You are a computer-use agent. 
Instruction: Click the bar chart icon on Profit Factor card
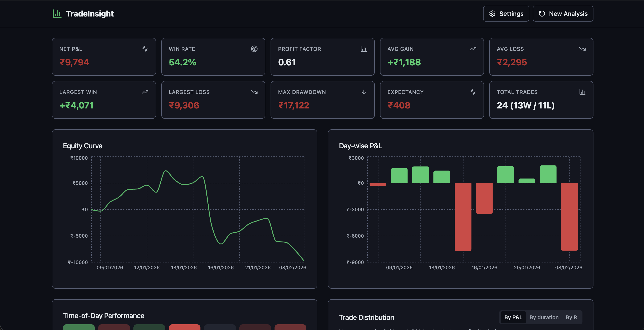[x=364, y=49]
